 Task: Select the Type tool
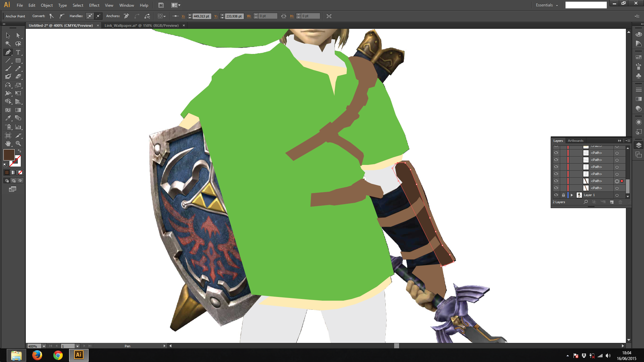coord(18,52)
